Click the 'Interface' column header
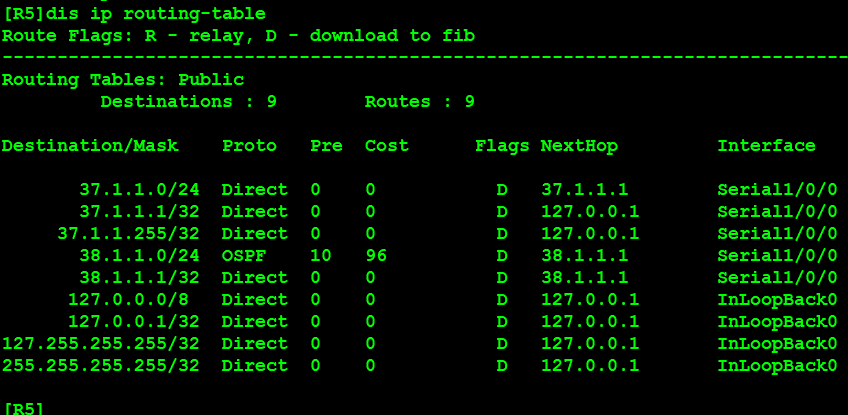Screen dimensions: 848x415 (766, 146)
